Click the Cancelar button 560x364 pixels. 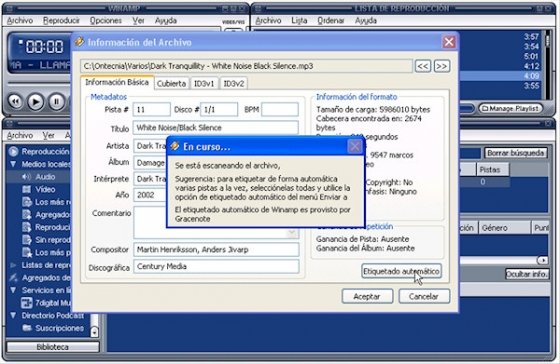click(x=424, y=296)
